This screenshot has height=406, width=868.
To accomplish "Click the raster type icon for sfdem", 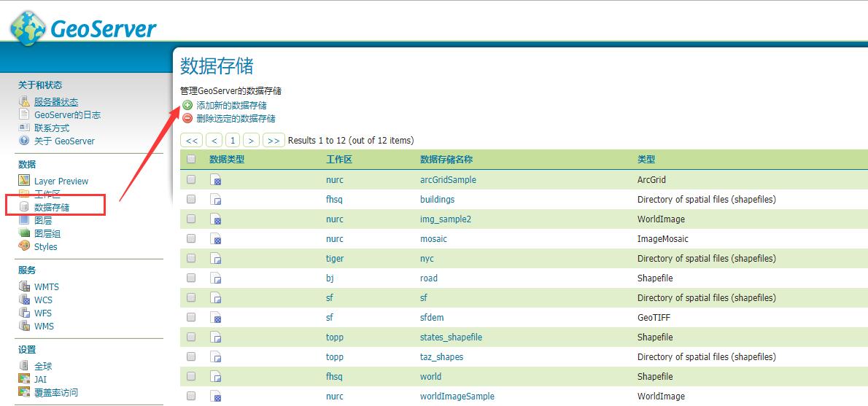I will pyautogui.click(x=216, y=318).
